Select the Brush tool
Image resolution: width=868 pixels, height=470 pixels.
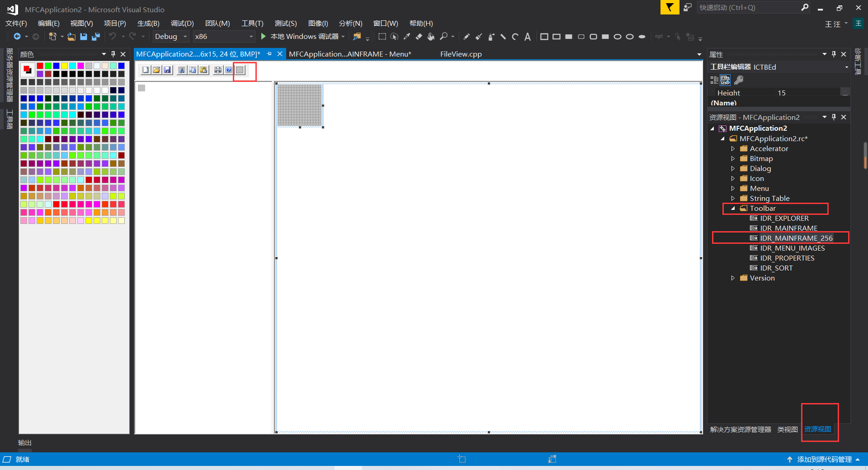coord(479,37)
